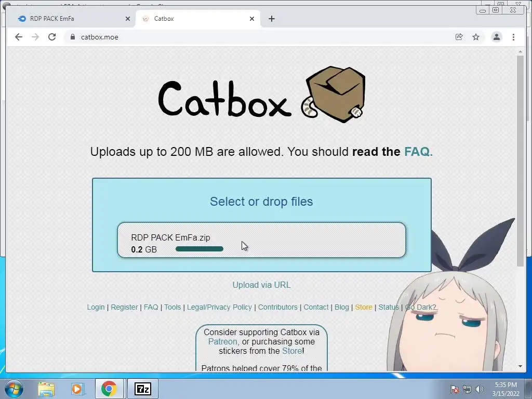Click the RDP PACK EmFa.zip upload entry
Image resolution: width=532 pixels, height=399 pixels.
[x=262, y=240]
